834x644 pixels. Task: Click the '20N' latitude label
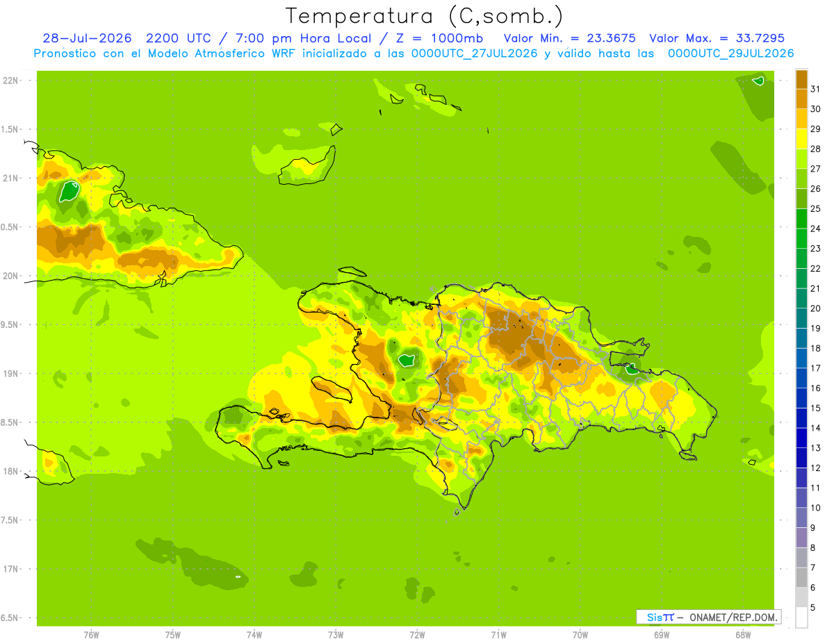[x=11, y=276]
